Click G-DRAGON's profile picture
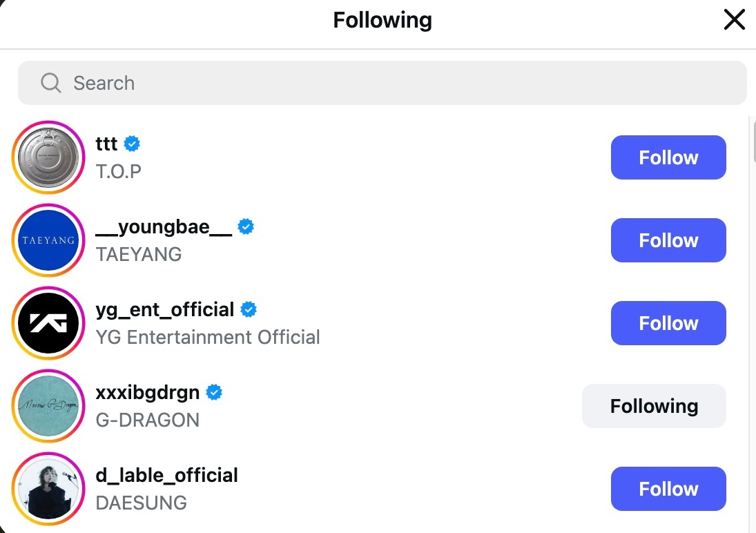The height and width of the screenshot is (533, 756). coord(48,405)
